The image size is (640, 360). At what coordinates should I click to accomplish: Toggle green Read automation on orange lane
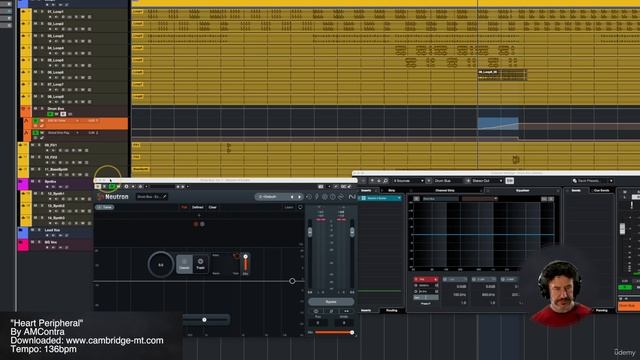[36, 121]
